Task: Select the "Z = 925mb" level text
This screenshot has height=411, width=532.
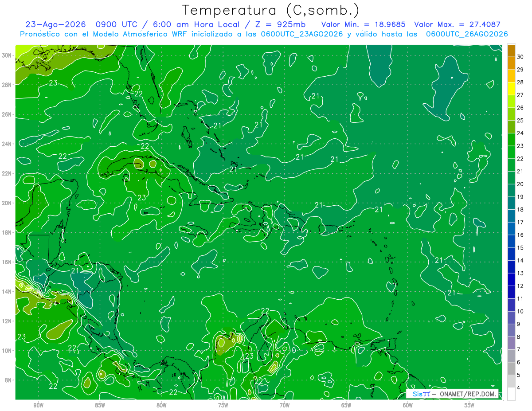Action: click(x=279, y=25)
